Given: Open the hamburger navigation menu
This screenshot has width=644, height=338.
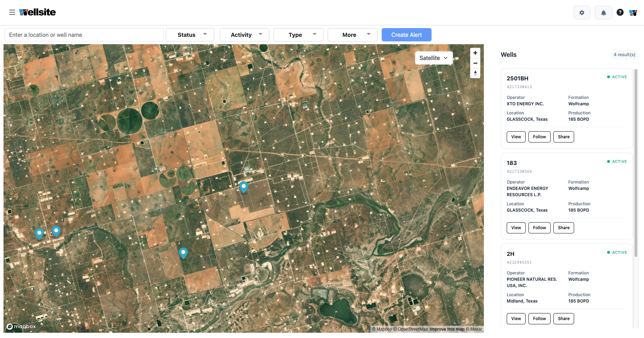Looking at the screenshot, I should tap(12, 12).
